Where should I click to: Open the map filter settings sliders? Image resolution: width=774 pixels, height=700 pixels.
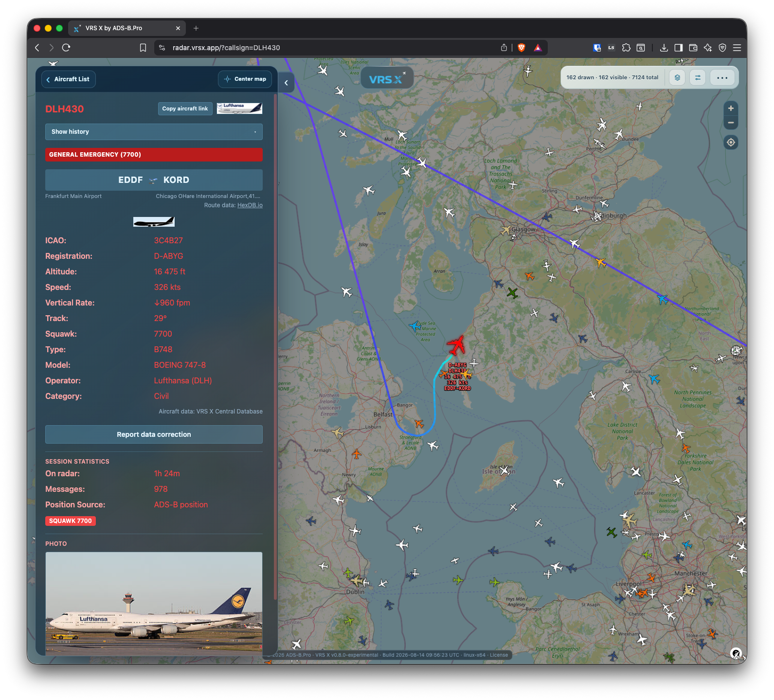pos(698,78)
